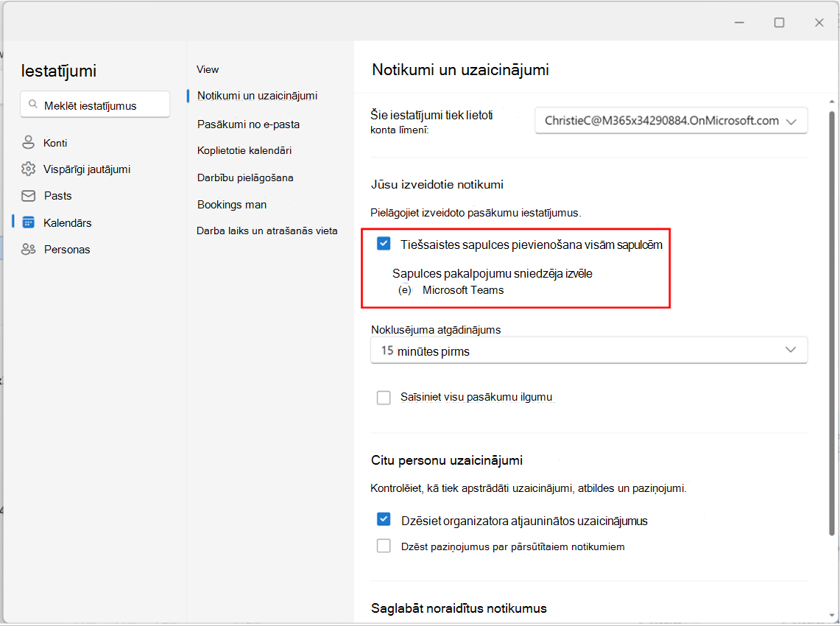Click the scrollbar up arrow
840x626 pixels.
pos(831,102)
